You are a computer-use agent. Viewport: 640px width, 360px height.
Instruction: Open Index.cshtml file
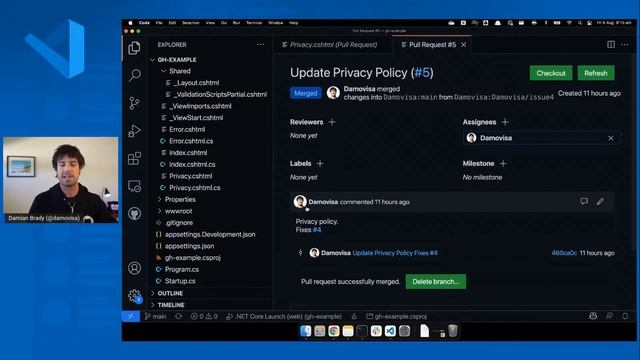[x=188, y=153]
